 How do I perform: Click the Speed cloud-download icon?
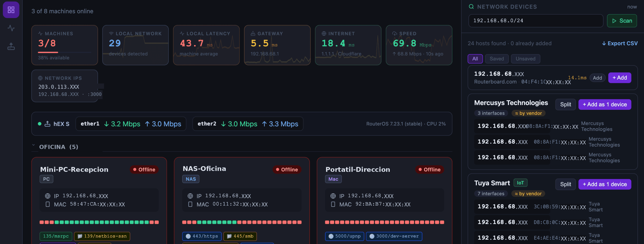tap(395, 33)
